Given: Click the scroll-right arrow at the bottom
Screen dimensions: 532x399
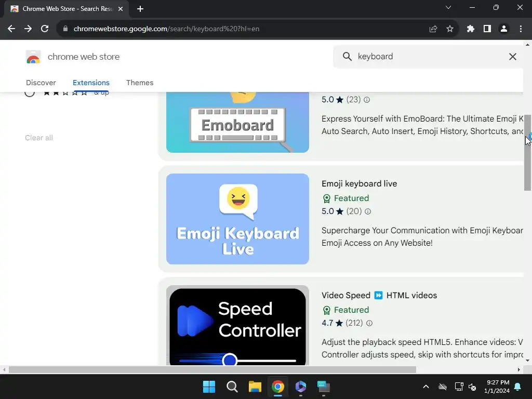Looking at the screenshot, I should point(519,369).
